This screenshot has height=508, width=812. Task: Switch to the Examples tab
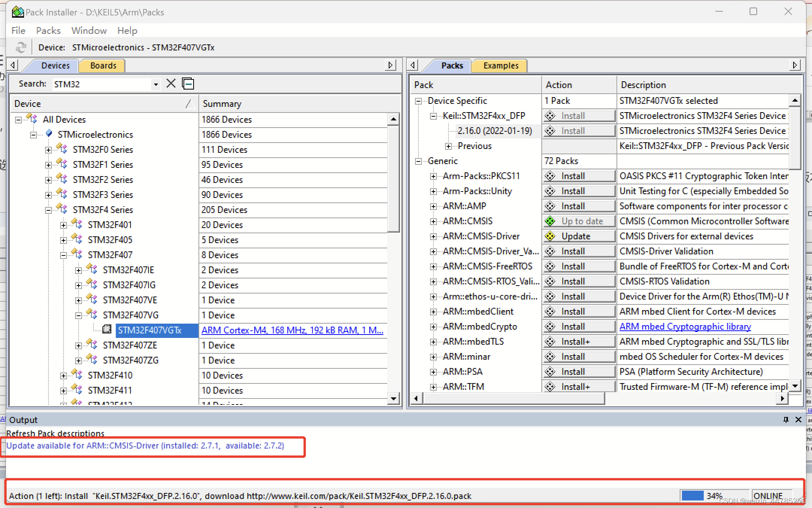pyautogui.click(x=501, y=65)
